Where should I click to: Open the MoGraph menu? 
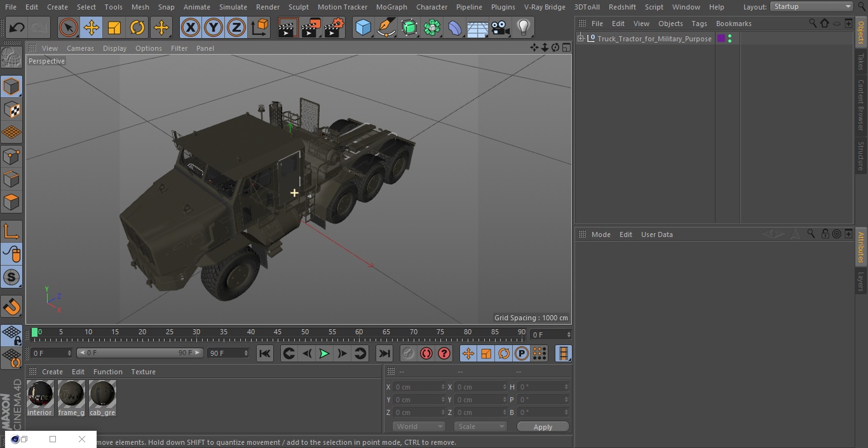(x=391, y=7)
